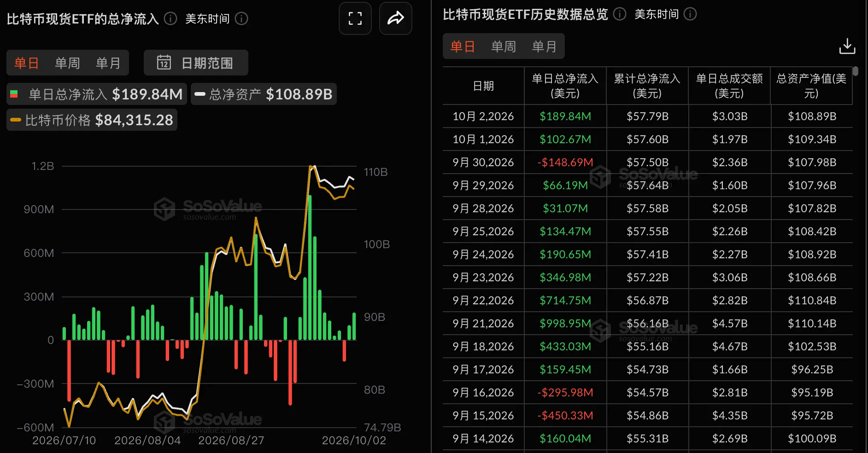Click the 2026/10/02 axis date label

pyautogui.click(x=354, y=441)
